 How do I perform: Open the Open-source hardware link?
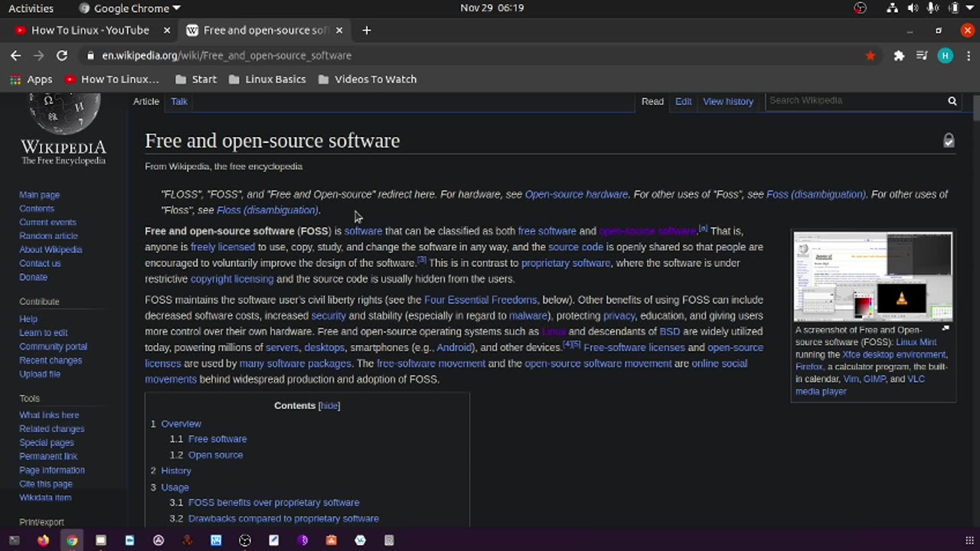pos(577,194)
